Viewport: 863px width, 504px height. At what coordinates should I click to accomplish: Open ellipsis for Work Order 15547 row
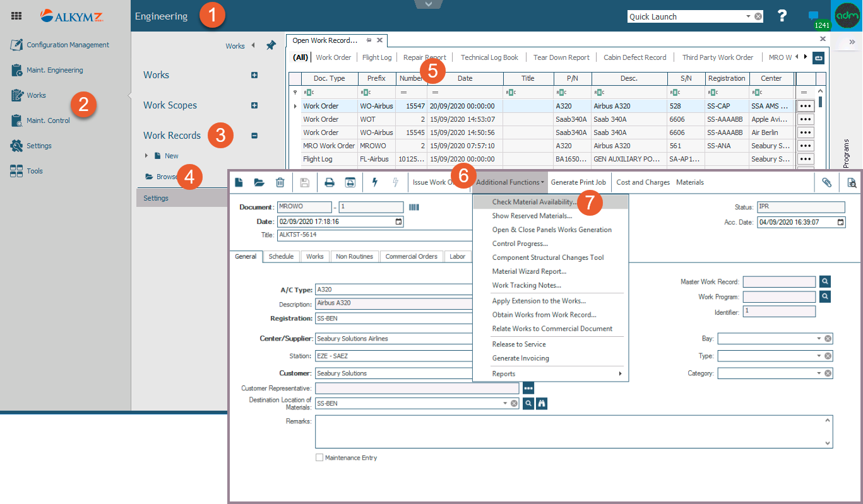(x=805, y=106)
